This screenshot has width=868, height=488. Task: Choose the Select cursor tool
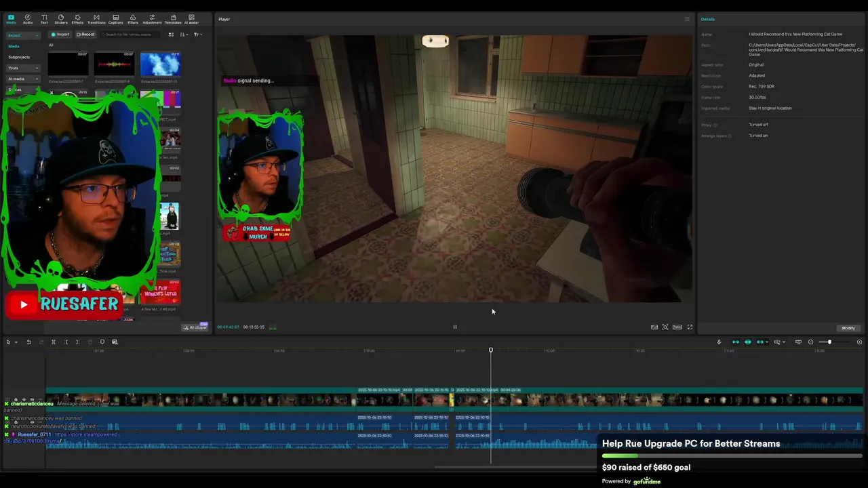[x=8, y=342]
